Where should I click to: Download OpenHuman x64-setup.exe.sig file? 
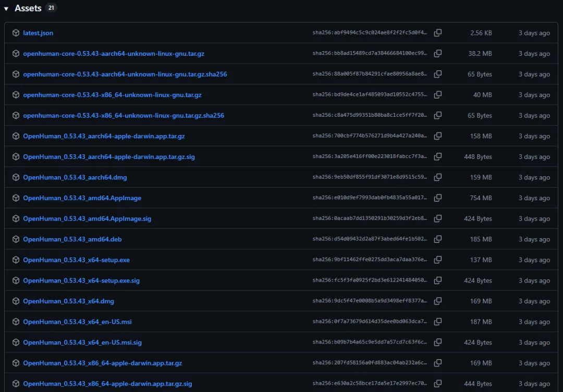[x=81, y=281]
